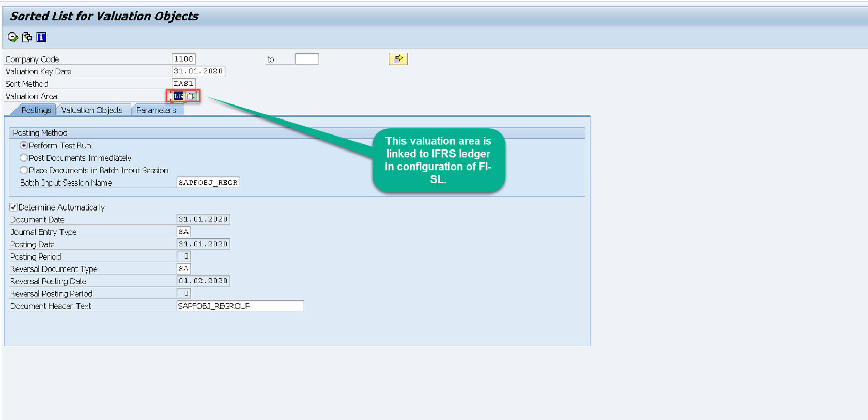The height and width of the screenshot is (420, 868).
Task: Click the Posting Date field
Action: (203, 244)
